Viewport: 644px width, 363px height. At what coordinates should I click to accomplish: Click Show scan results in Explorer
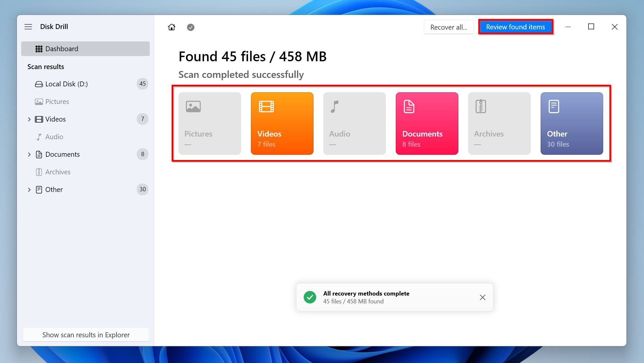coord(85,335)
